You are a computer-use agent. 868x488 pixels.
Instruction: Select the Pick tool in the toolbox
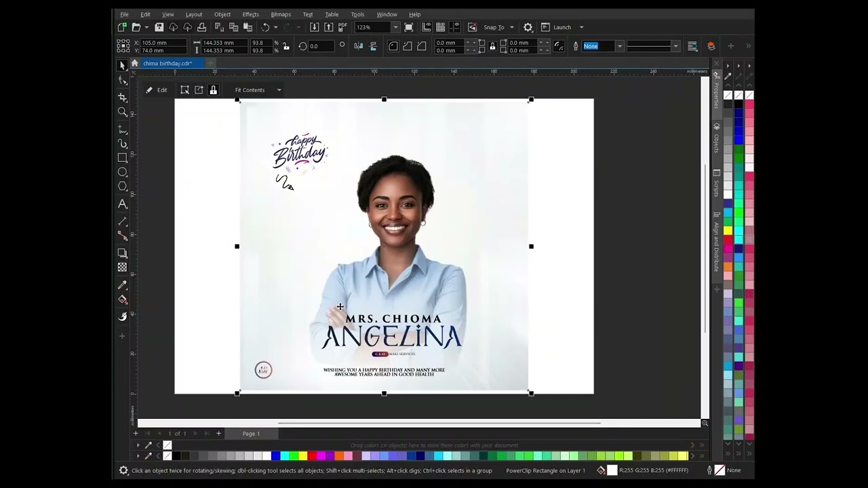click(122, 65)
